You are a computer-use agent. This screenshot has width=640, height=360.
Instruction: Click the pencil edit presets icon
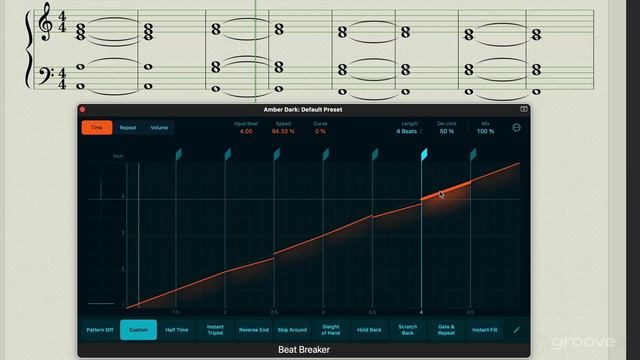pos(517,330)
